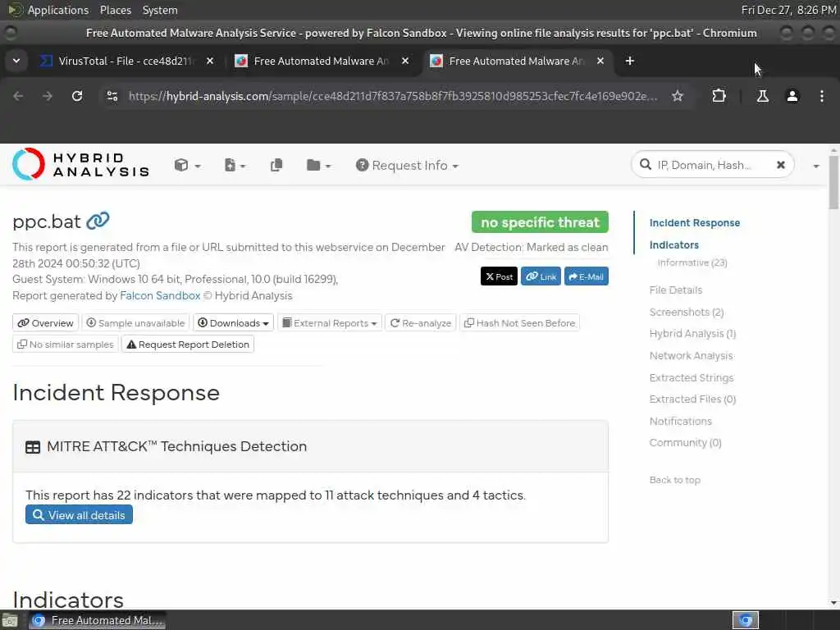Open the Places menu
Viewport: 840px width, 630px height.
pyautogui.click(x=116, y=10)
